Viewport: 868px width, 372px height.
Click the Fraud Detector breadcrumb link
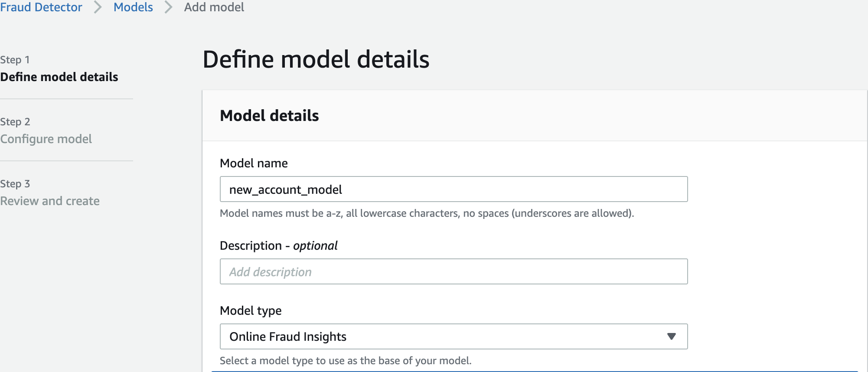41,7
